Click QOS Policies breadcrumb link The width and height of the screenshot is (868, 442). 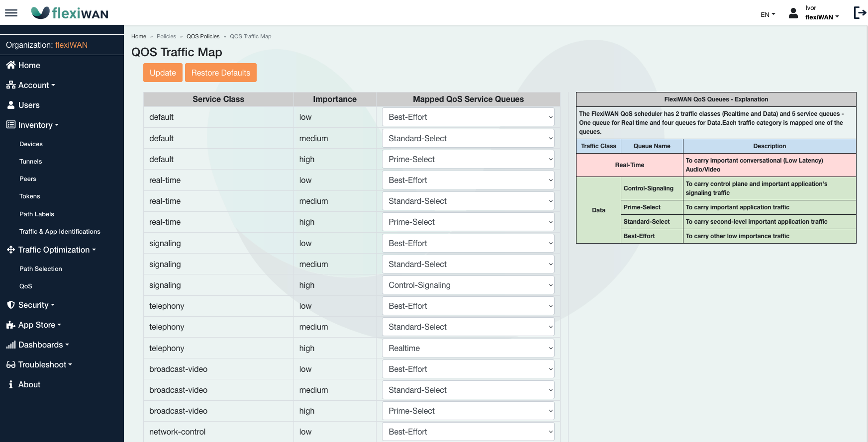[203, 36]
